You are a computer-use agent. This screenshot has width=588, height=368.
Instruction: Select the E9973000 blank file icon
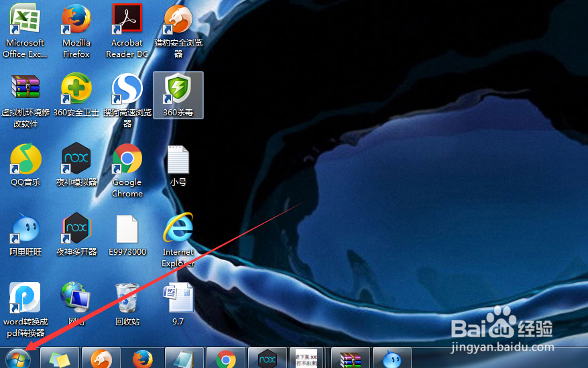[x=127, y=235]
